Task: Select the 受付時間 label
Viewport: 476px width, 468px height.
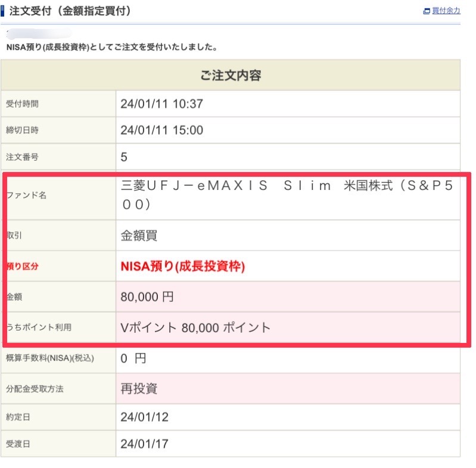Action: 22,104
